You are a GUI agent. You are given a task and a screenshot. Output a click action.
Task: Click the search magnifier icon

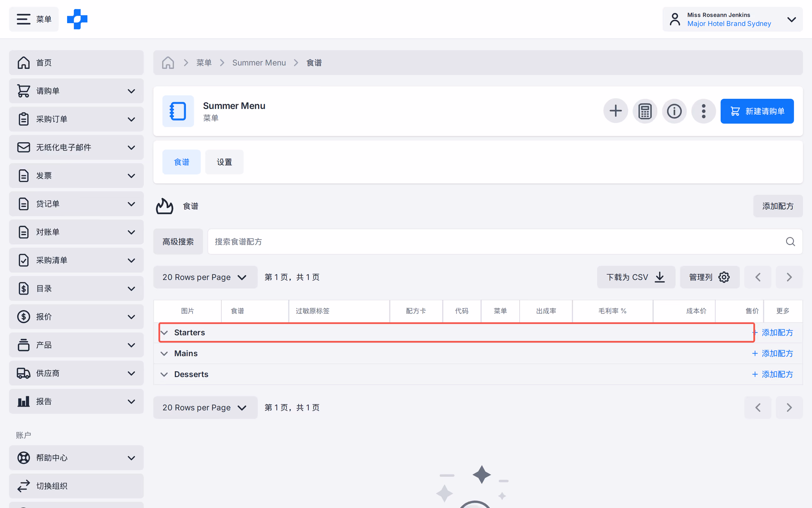tap(790, 242)
